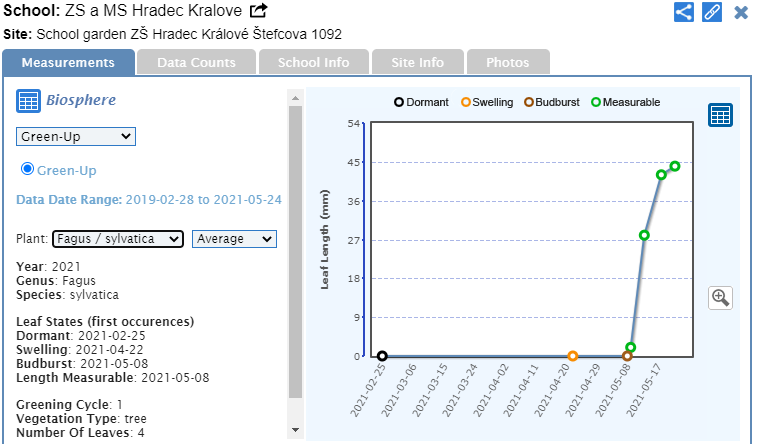Click the left panel vertical scrollbar
Screen dimensions: 757x444
click(294, 250)
